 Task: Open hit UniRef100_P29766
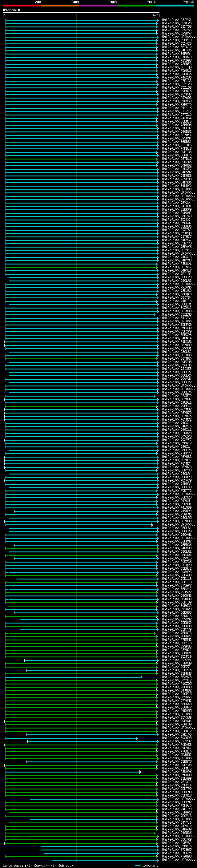(x=177, y=30)
